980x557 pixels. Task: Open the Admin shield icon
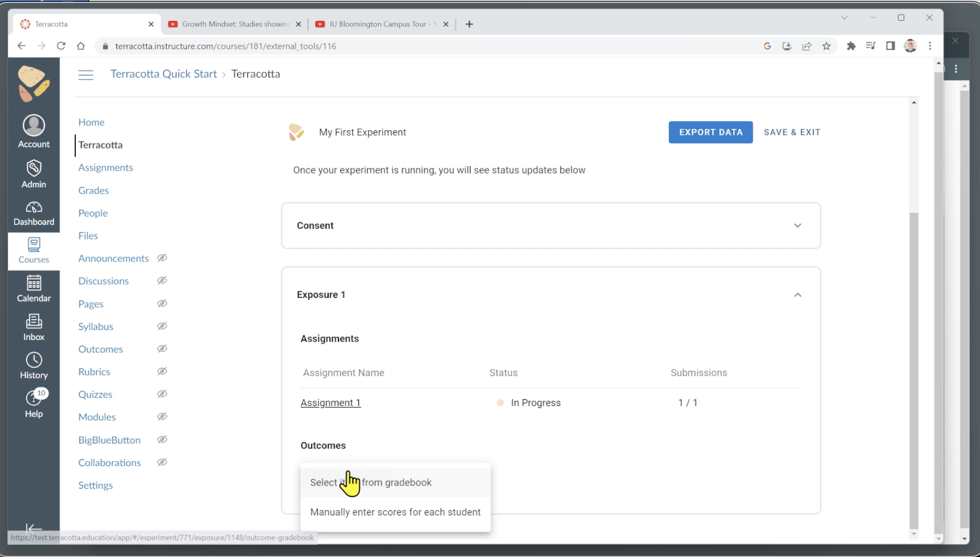tap(34, 174)
